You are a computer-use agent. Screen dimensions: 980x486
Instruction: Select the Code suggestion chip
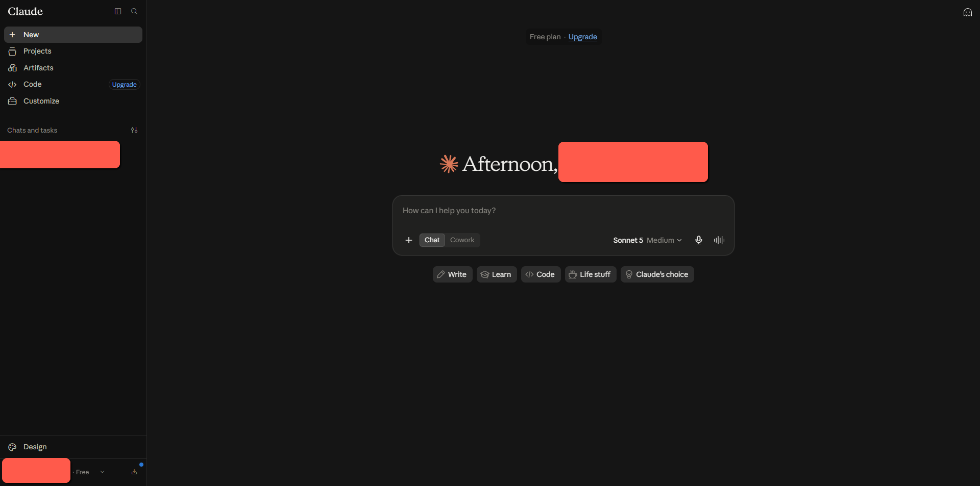click(541, 274)
